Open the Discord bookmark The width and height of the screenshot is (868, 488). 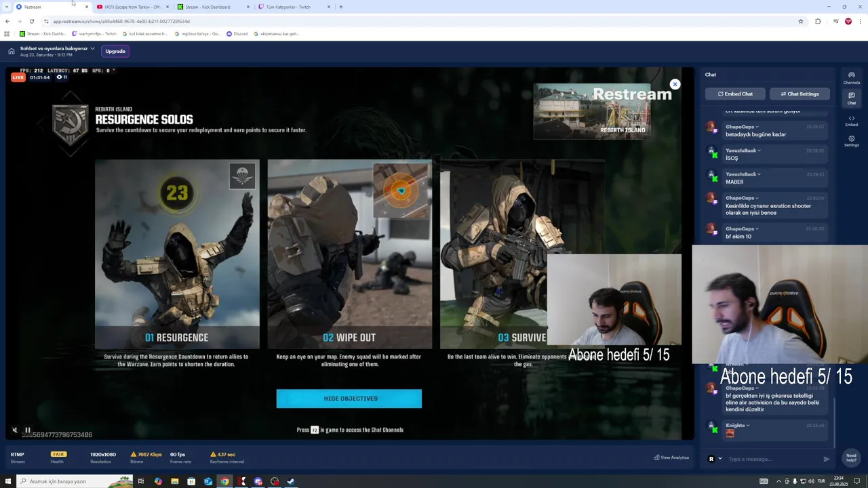[237, 33]
